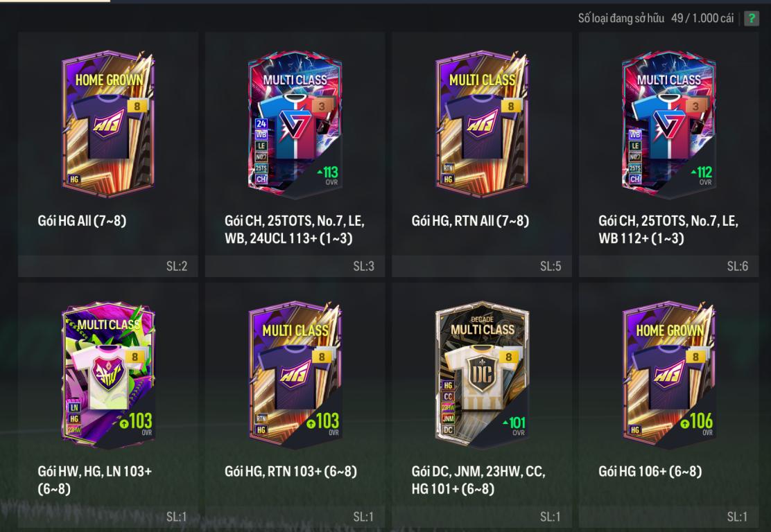Select the Multi Class 113 OVR pack image
This screenshot has width=771, height=532.
click(x=295, y=124)
